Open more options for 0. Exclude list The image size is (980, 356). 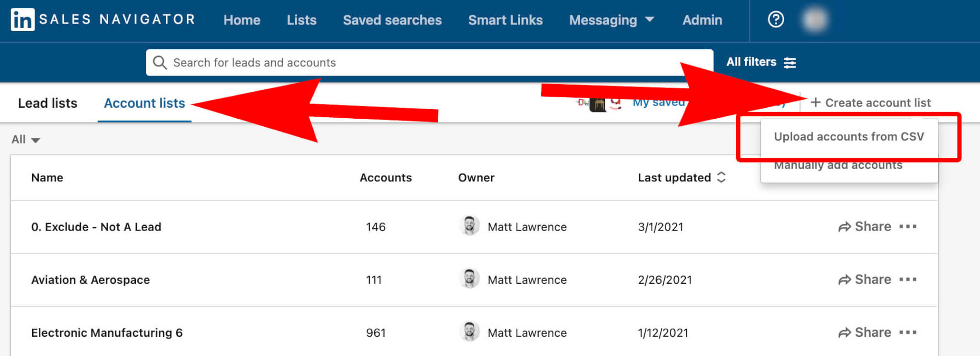(x=908, y=227)
